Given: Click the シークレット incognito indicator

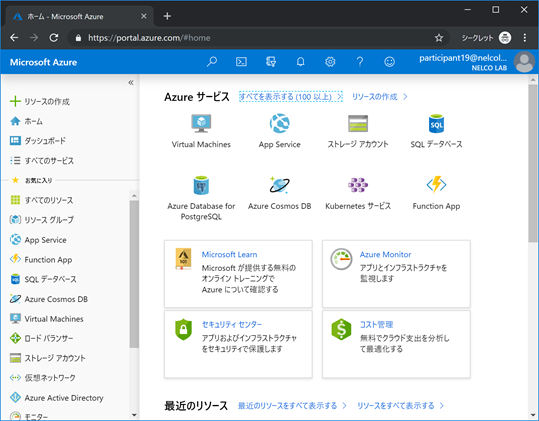Looking at the screenshot, I should [486, 38].
